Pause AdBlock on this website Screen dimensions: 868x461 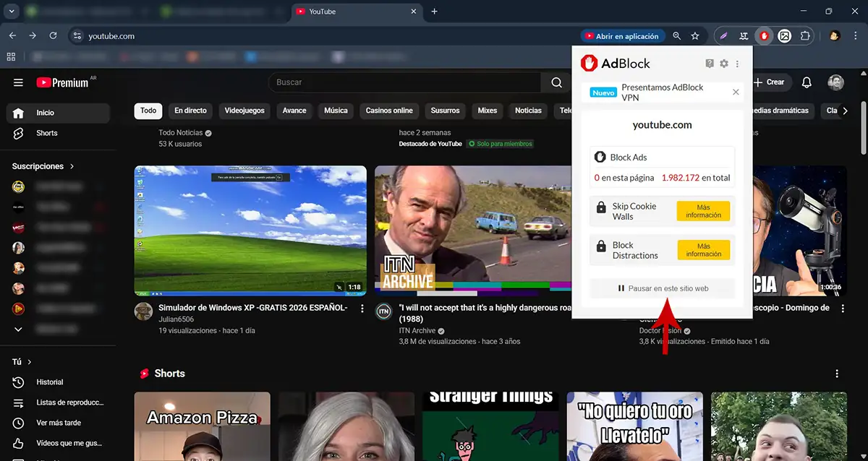(x=661, y=288)
